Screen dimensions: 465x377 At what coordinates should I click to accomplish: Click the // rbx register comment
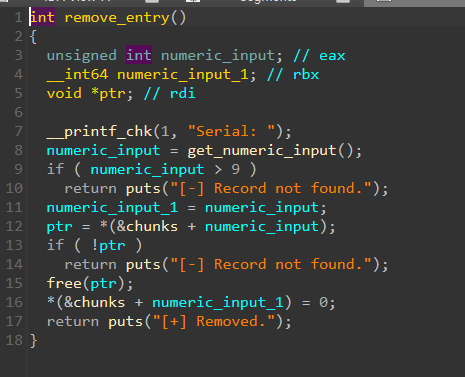pyautogui.click(x=293, y=74)
